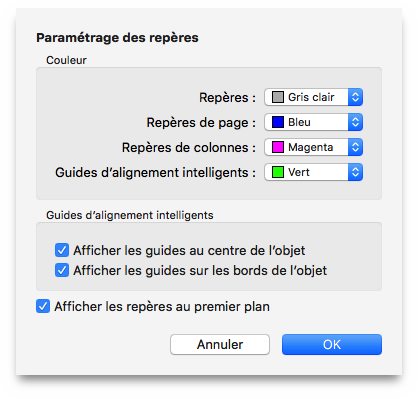The width and height of the screenshot is (418, 399).
Task: Cancel with the Annuler button
Action: (220, 344)
